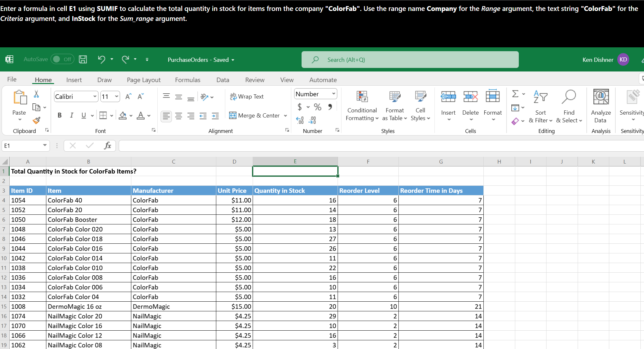Increase font size with the larger A
644x349 pixels.
pyautogui.click(x=128, y=97)
